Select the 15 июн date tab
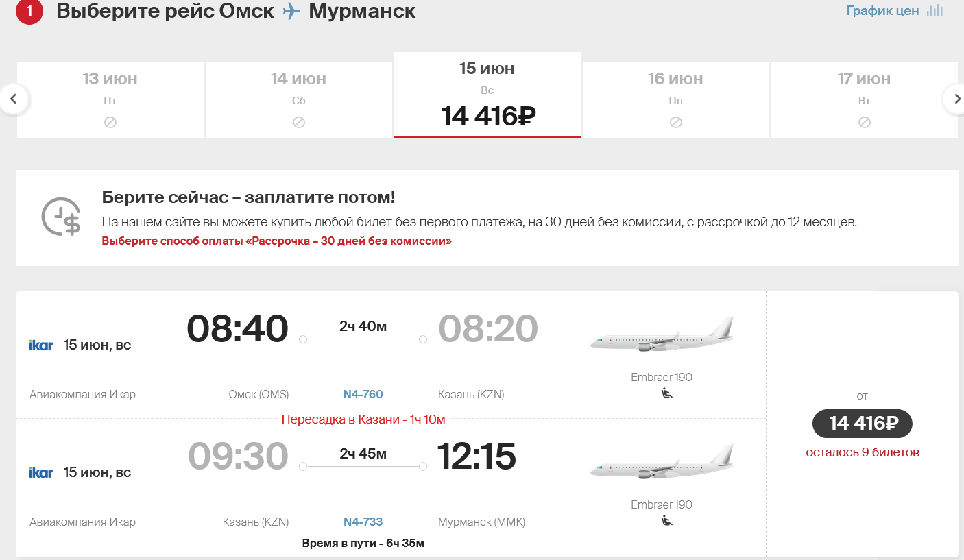This screenshot has height=560, width=964. click(x=487, y=95)
